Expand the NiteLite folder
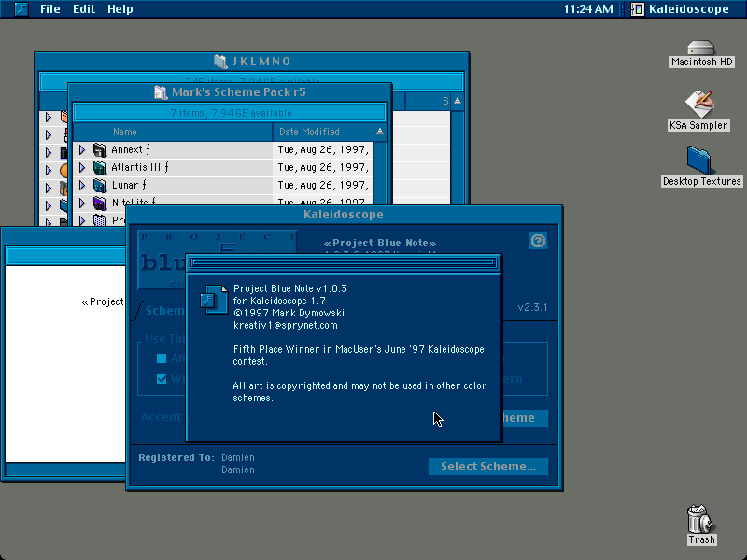The width and height of the screenshot is (747, 560). (x=82, y=203)
